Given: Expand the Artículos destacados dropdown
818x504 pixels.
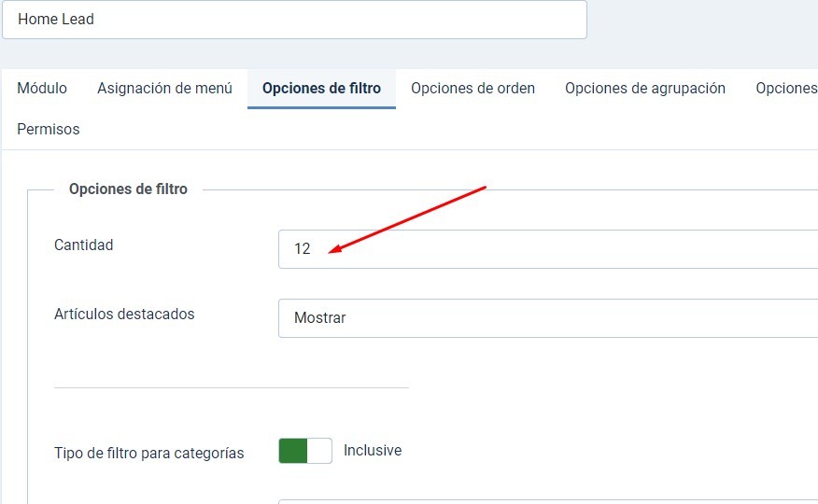Looking at the screenshot, I should pos(547,318).
